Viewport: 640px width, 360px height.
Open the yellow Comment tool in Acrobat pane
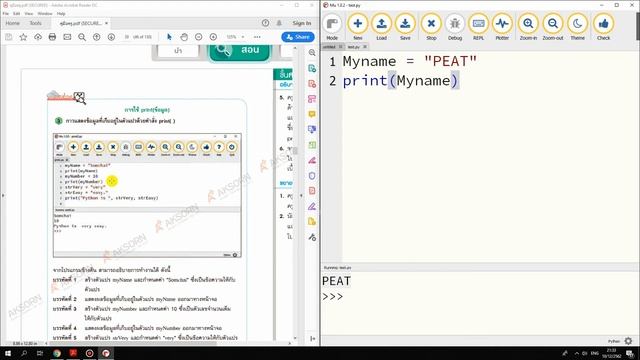[x=312, y=114]
